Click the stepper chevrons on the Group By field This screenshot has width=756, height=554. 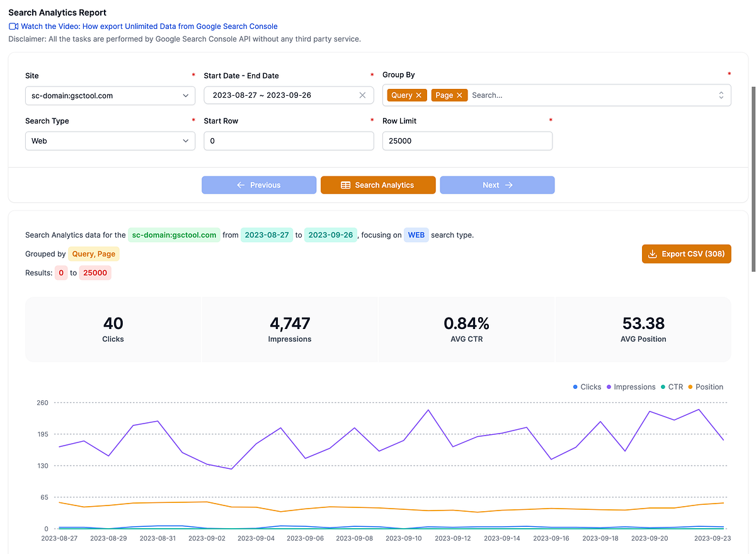(721, 95)
